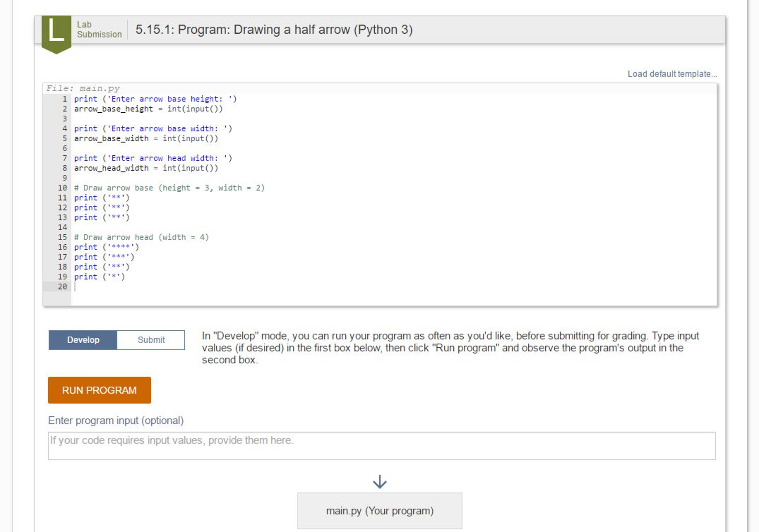Click line 1 print 'Enter arrow base height'
Viewport: 759px width, 532px height.
coord(155,99)
